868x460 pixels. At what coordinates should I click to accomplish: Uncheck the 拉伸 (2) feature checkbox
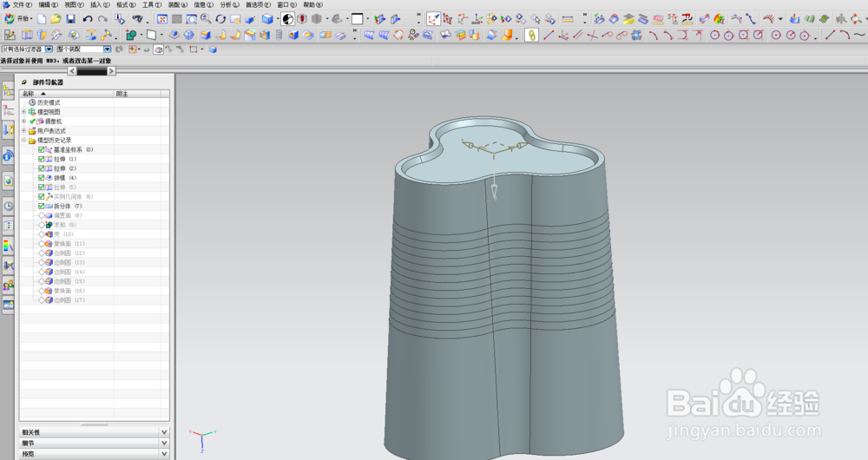[x=41, y=168]
